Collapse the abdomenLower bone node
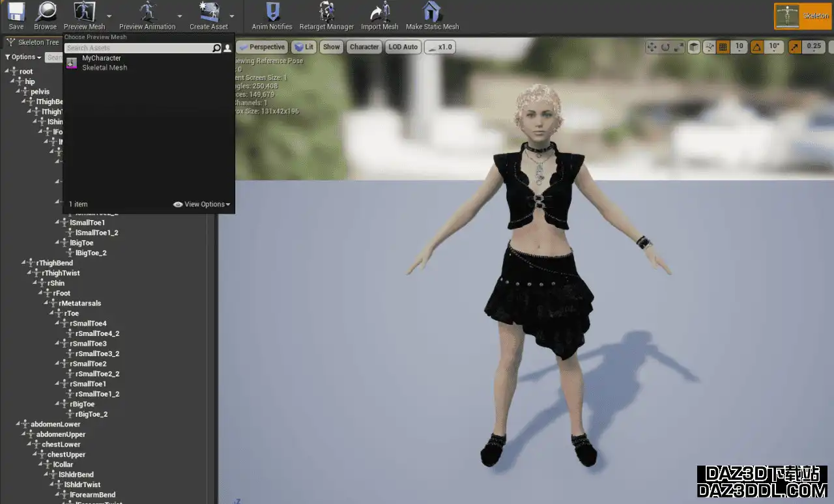 tap(18, 424)
